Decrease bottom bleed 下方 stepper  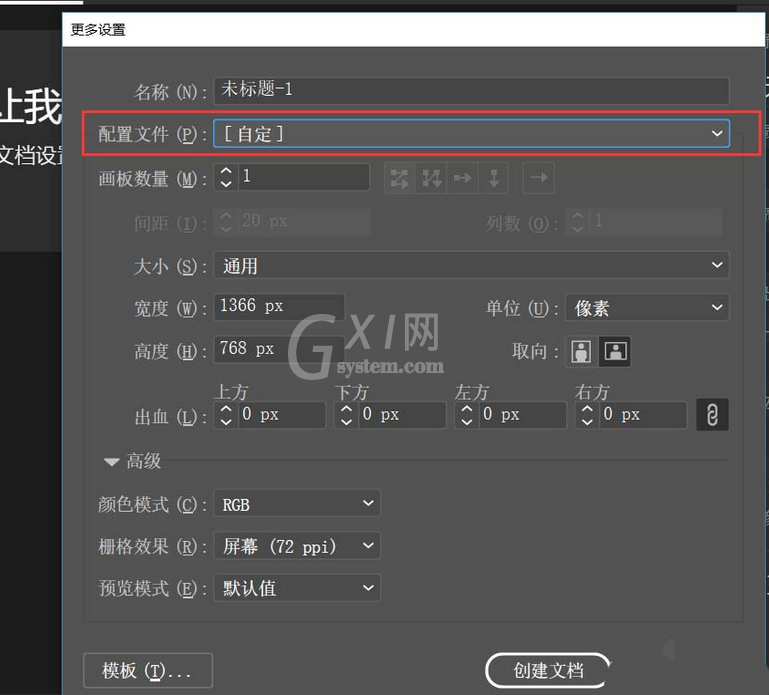coord(346,421)
